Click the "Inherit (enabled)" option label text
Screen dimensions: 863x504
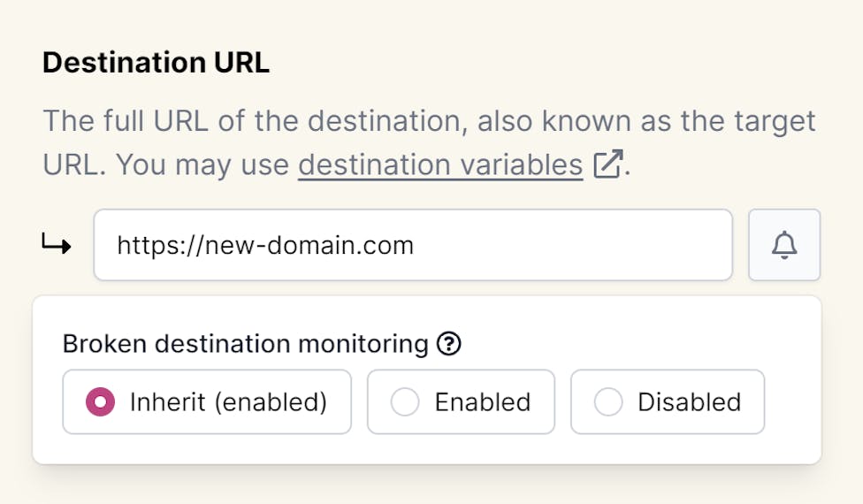point(228,402)
